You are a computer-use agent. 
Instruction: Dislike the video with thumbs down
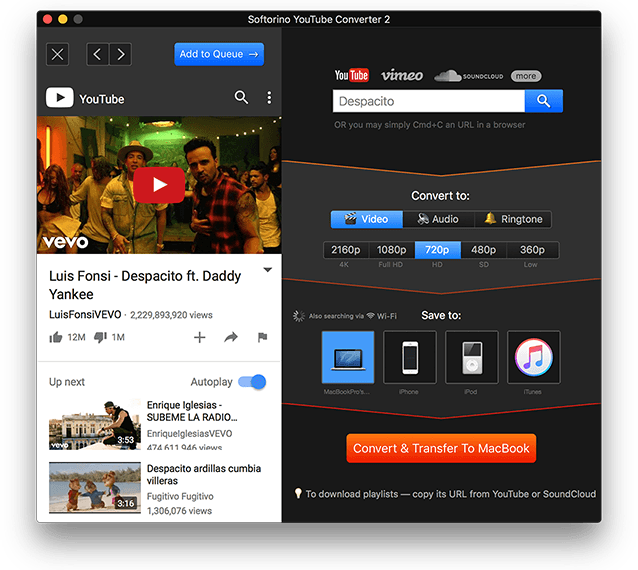tap(100, 337)
